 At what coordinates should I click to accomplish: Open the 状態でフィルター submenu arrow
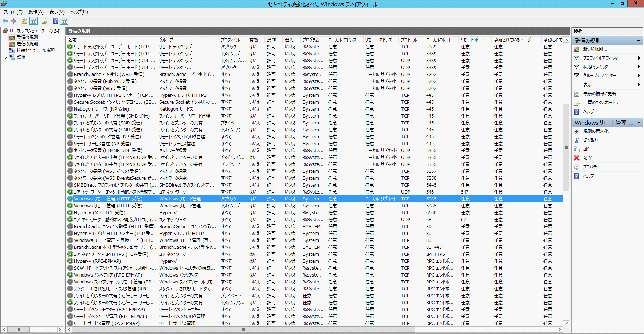pyautogui.click(x=639, y=67)
